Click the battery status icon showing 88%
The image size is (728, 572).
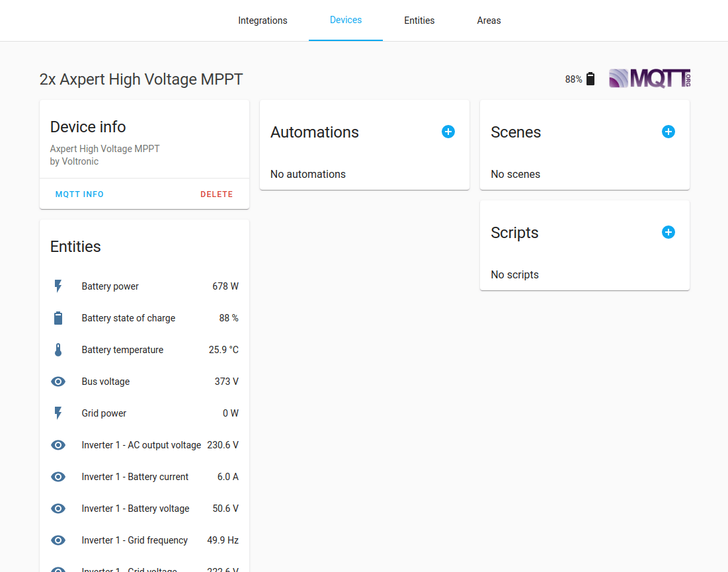(590, 78)
